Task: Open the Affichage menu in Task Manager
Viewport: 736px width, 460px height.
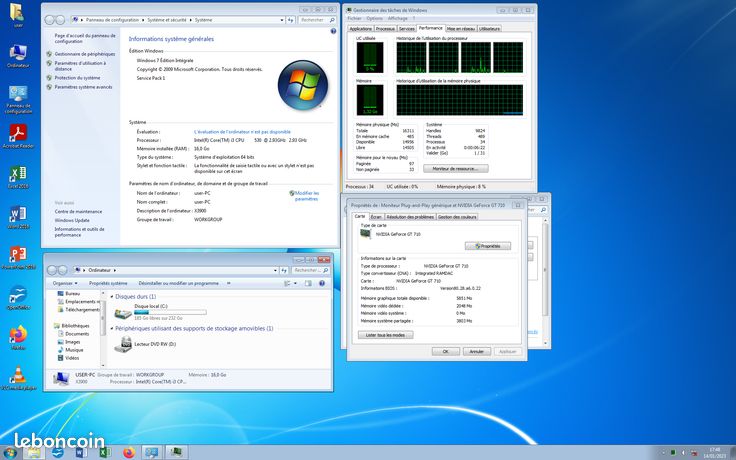Action: click(398, 18)
